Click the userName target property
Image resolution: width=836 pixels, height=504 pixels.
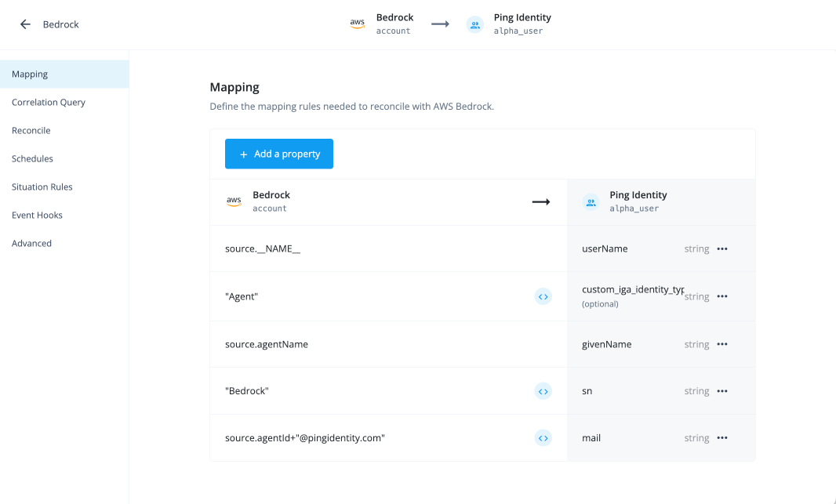click(x=605, y=248)
